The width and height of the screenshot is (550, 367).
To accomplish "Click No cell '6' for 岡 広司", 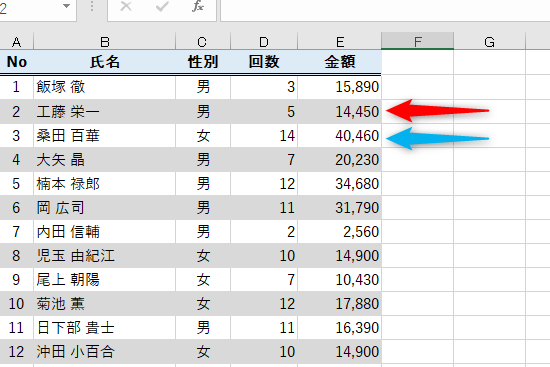I will click(16, 208).
